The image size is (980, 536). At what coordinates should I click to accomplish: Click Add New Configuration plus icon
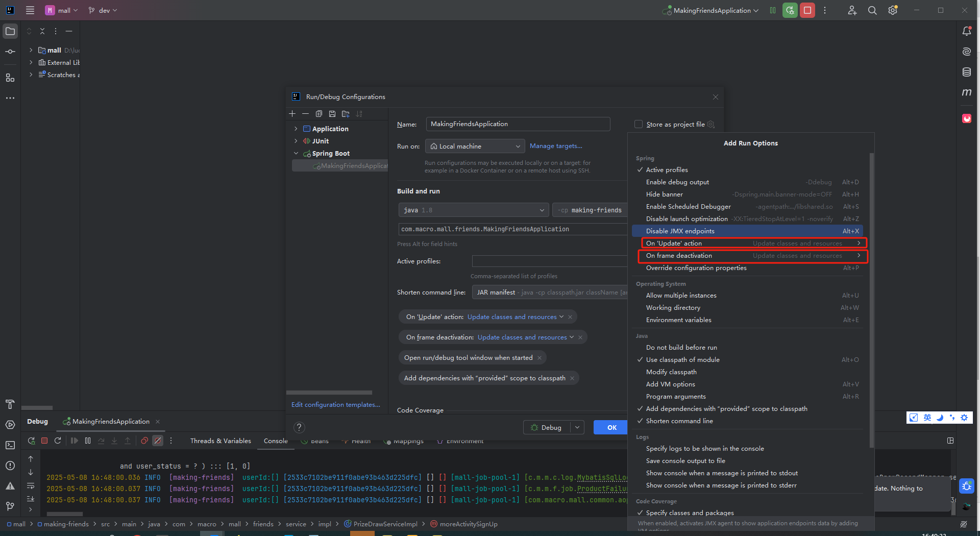pos(292,114)
